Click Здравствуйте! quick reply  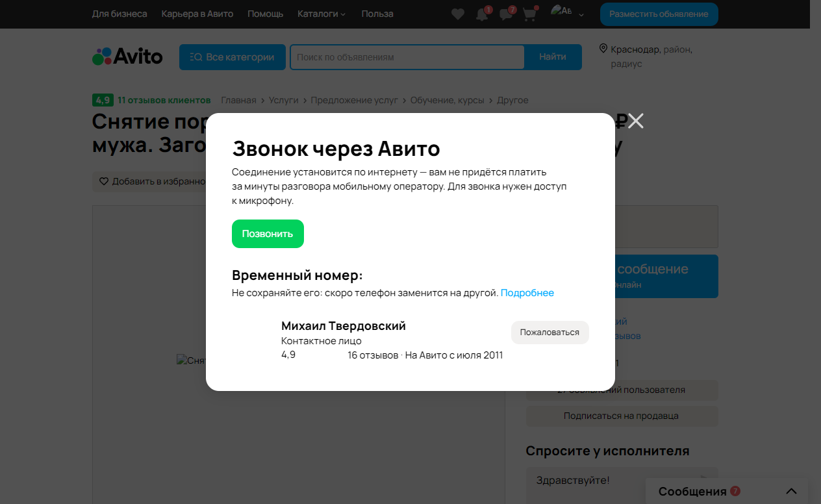click(x=573, y=481)
